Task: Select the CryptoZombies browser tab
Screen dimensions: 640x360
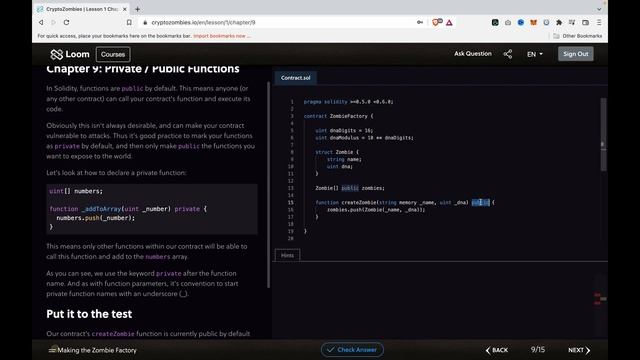Action: tap(82, 9)
